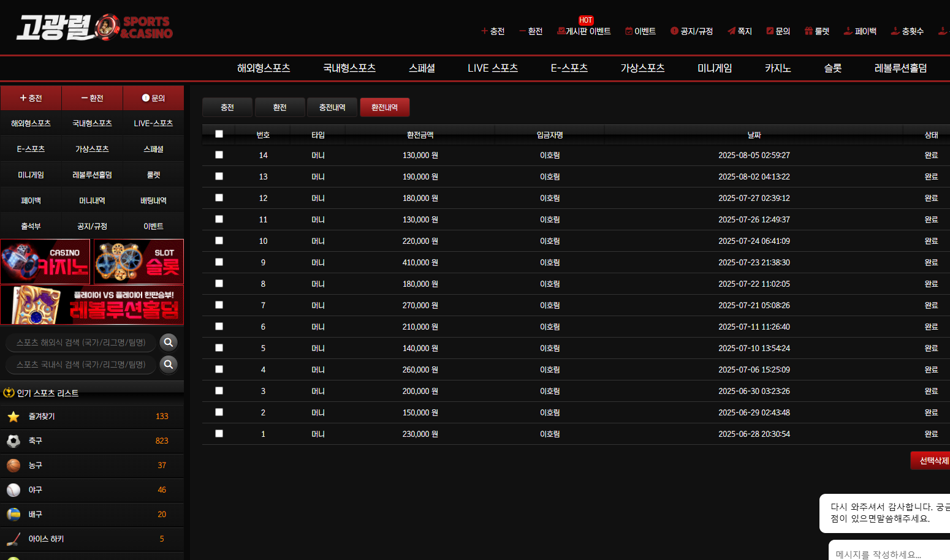Click the header 이벤트 calendar icon

pos(629,31)
